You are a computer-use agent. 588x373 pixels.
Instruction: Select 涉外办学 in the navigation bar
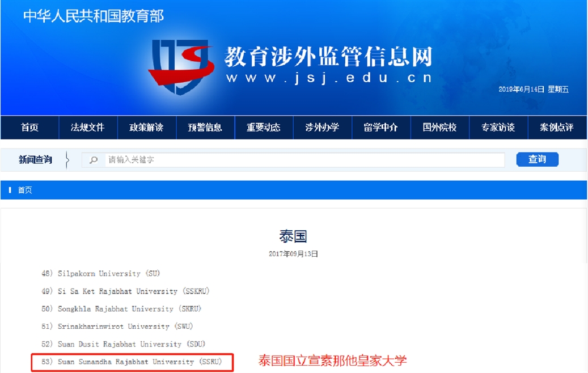coord(322,128)
